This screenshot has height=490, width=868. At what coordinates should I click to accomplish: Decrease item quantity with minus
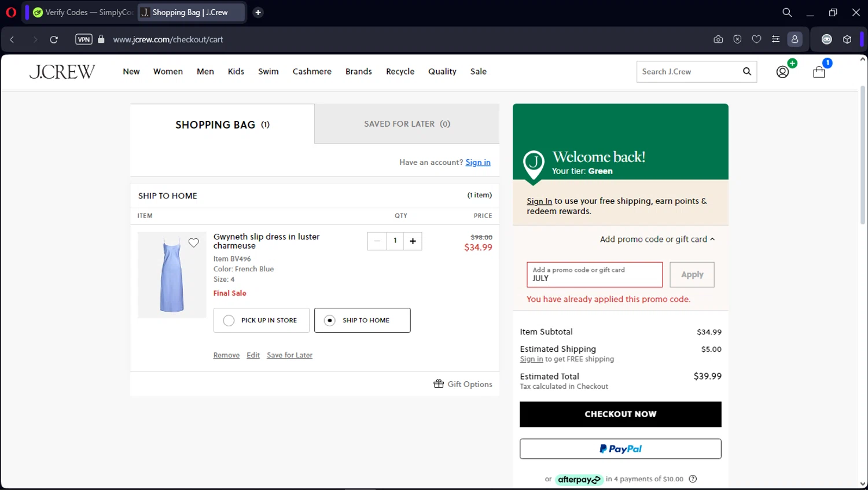tap(377, 241)
